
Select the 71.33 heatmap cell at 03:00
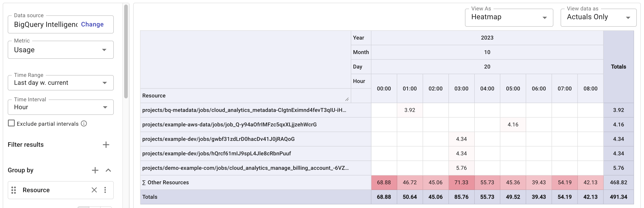coord(461,182)
